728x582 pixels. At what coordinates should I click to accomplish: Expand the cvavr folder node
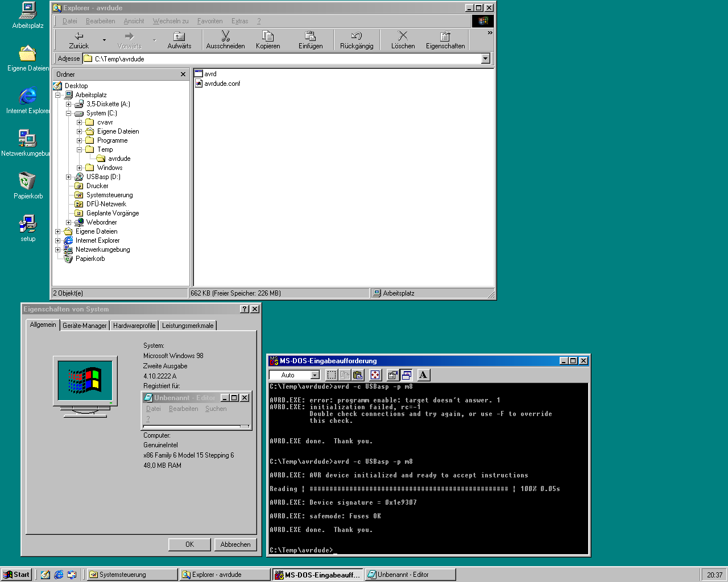[x=79, y=122]
